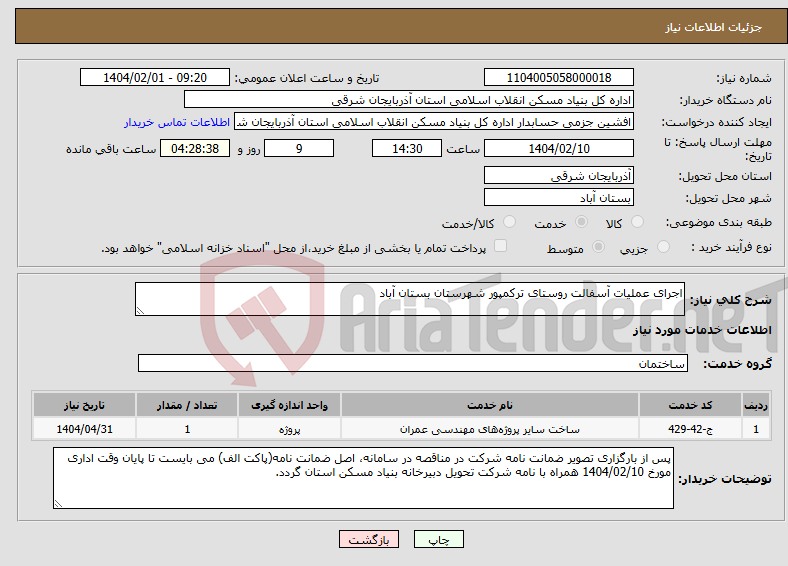Click the توضیحات خریدار label
This screenshot has width=788, height=566.
coord(725,479)
